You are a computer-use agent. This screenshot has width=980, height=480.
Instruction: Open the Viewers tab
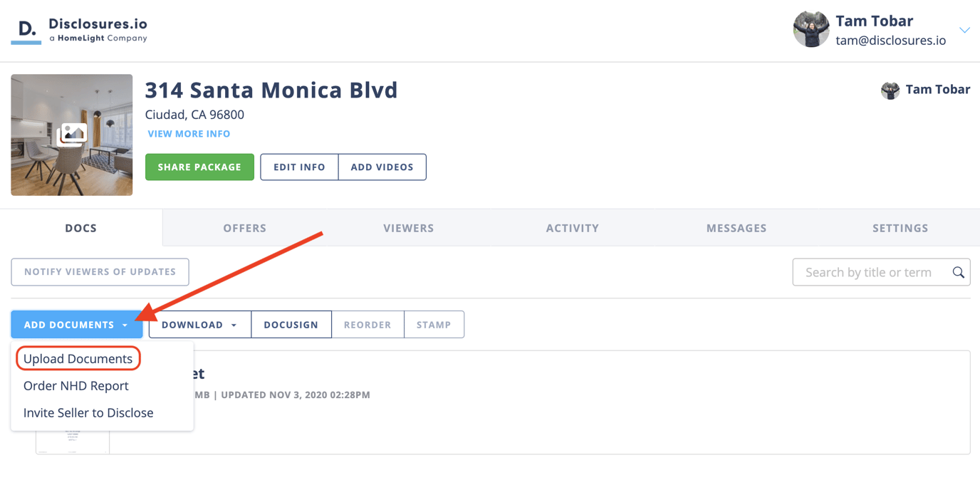(x=409, y=228)
